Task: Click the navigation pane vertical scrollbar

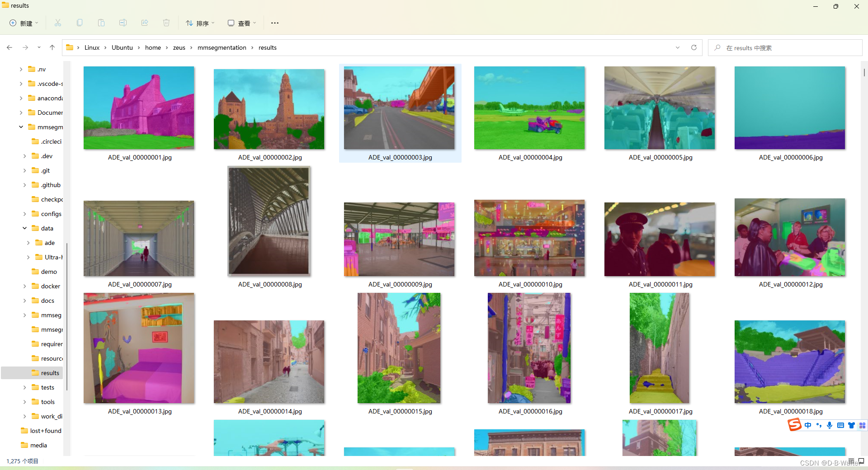Action: [67, 316]
